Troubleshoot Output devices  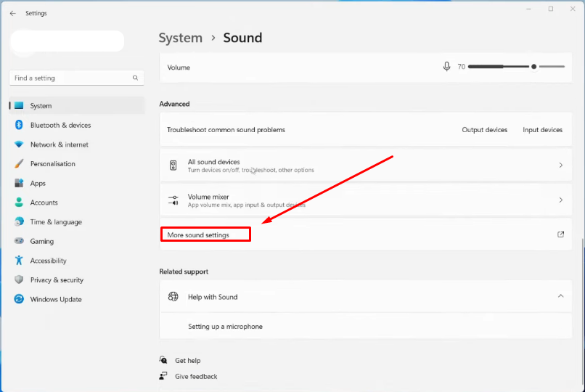point(484,130)
